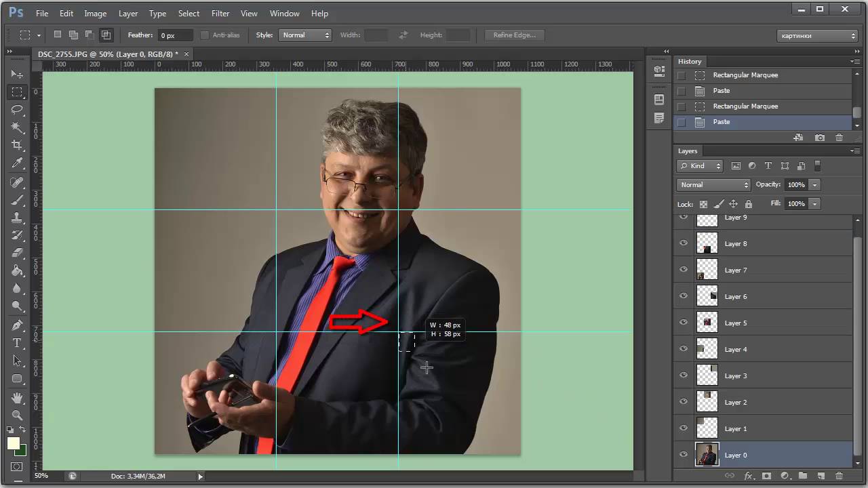Add a layer mask from Layers panel

point(766,476)
